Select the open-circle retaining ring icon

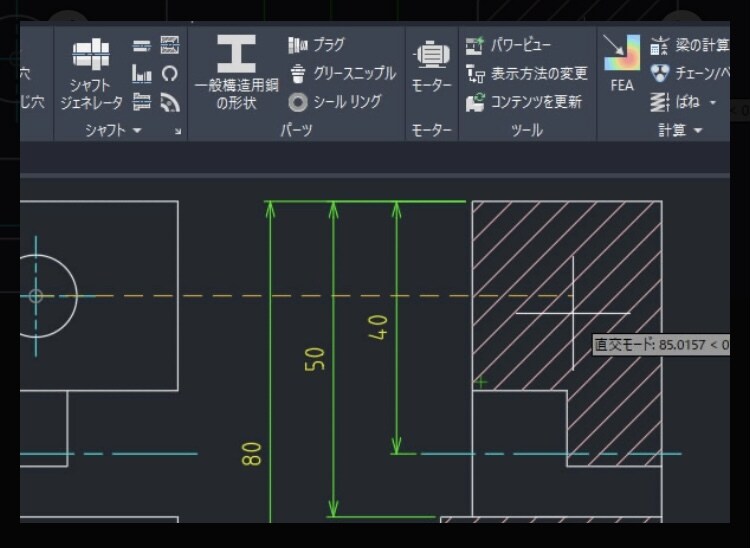[x=170, y=74]
